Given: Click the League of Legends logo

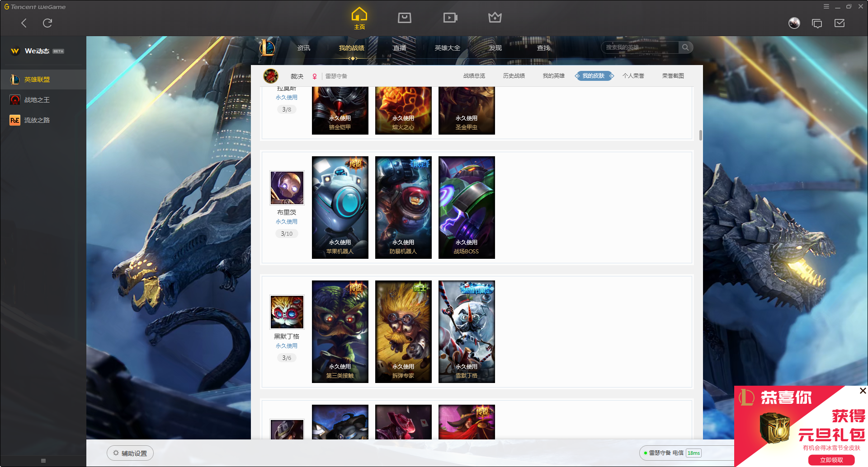Looking at the screenshot, I should coord(267,47).
